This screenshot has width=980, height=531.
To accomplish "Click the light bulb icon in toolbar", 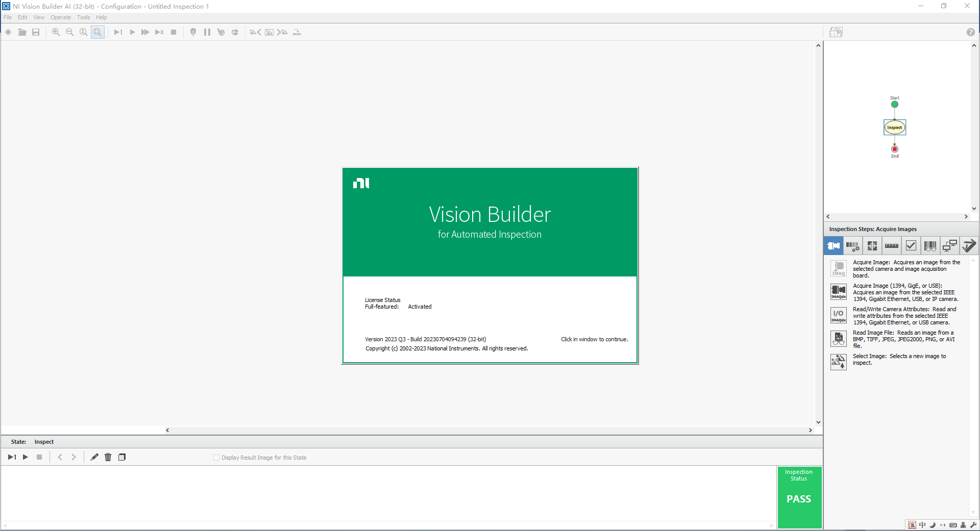I will pyautogui.click(x=193, y=32).
